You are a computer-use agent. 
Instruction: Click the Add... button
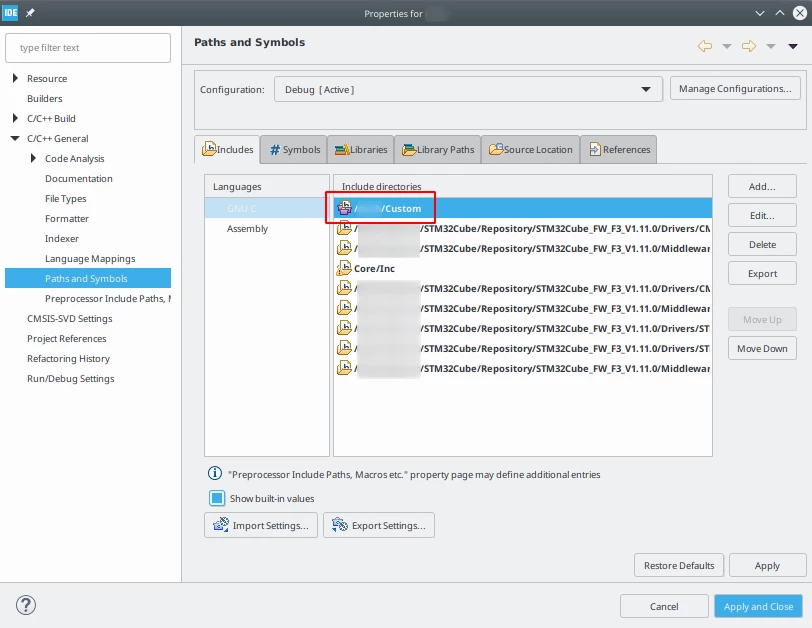(x=762, y=186)
